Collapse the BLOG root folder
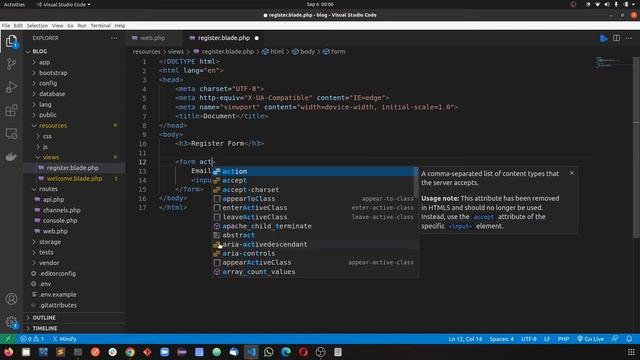 [x=40, y=51]
